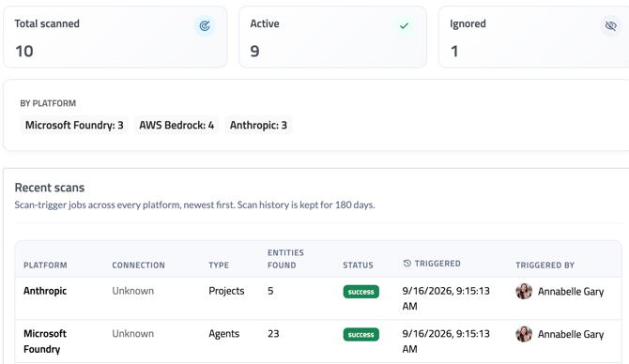Image resolution: width=629 pixels, height=364 pixels.
Task: Click Unknown connection in the Microsoft Foundry row
Action: tap(132, 334)
